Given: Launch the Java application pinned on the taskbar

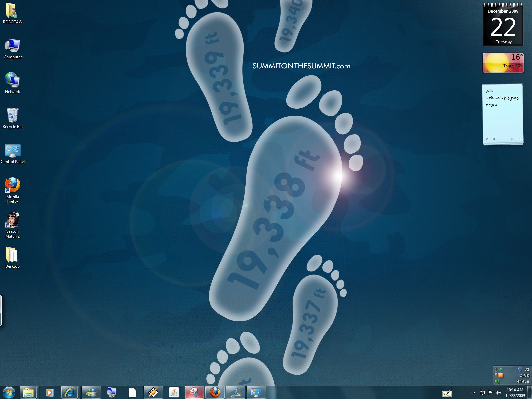Looking at the screenshot, I should click(173, 392).
